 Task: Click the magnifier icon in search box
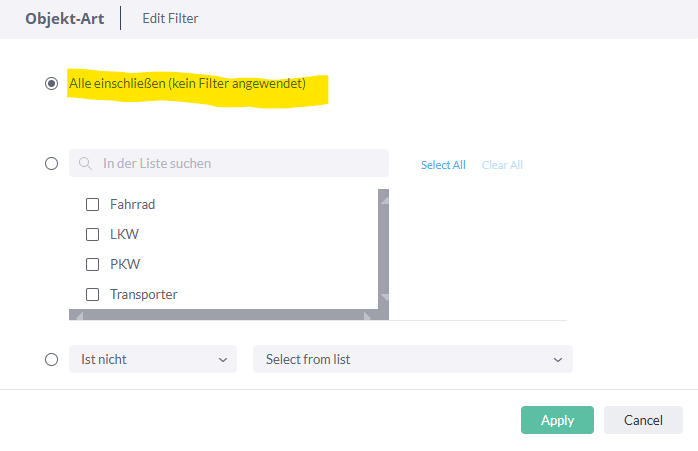coord(85,163)
